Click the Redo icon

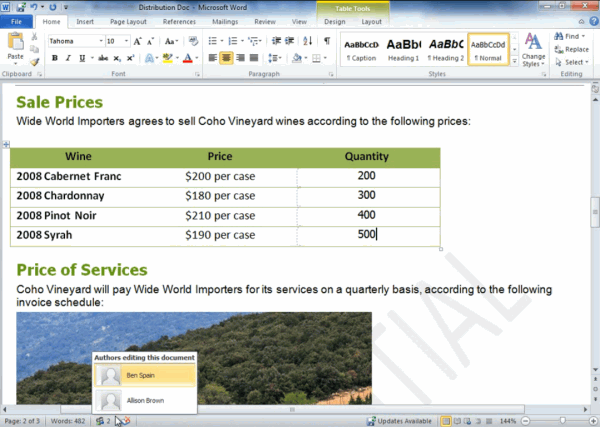click(53, 7)
